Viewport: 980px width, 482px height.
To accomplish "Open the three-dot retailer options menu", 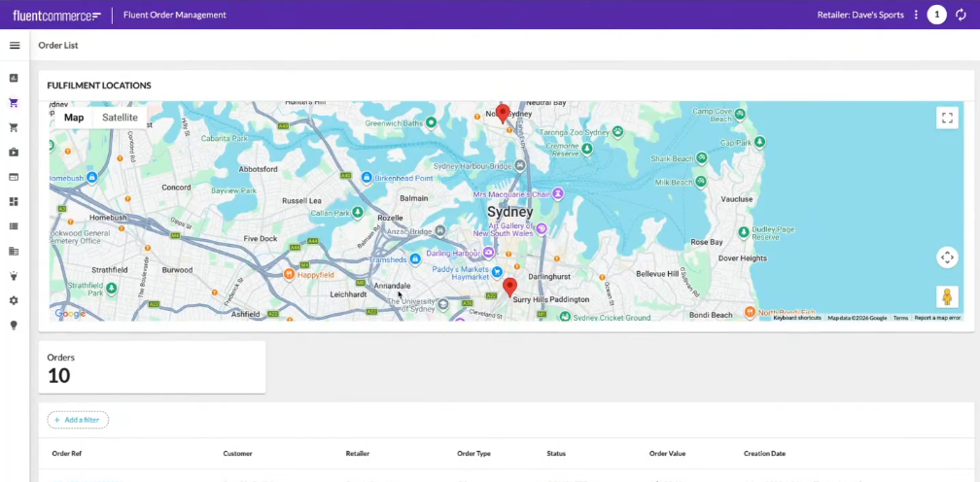I will coord(915,15).
